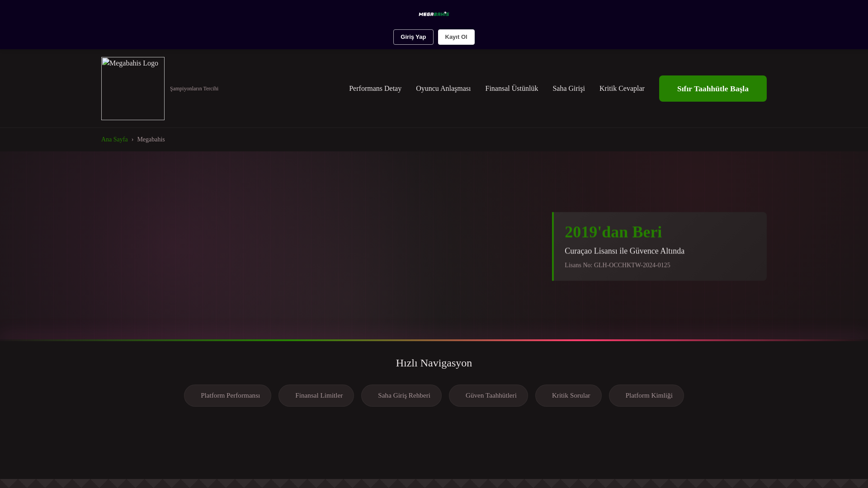868x488 pixels.
Task: Open the Performans Detay menu item
Action: 375,89
